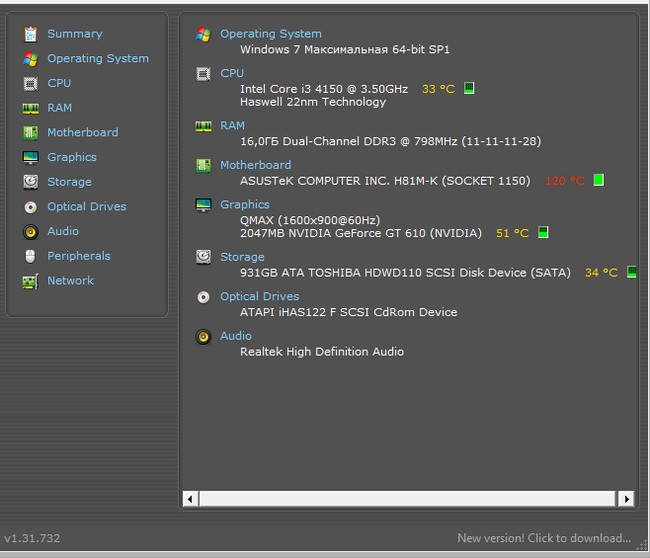Screen dimensions: 650x558
Task: Click the Motherboard heading link in summary
Action: (255, 165)
